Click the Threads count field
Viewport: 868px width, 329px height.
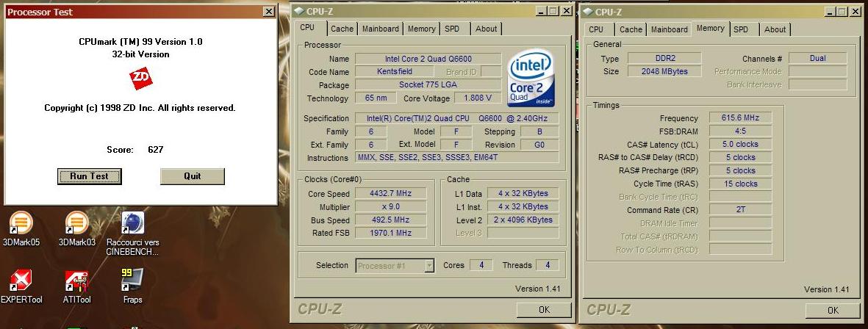[x=547, y=265]
